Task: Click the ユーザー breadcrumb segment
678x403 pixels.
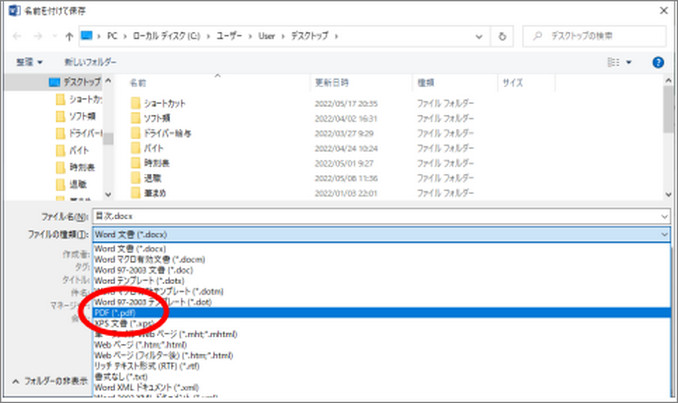Action: click(229, 36)
